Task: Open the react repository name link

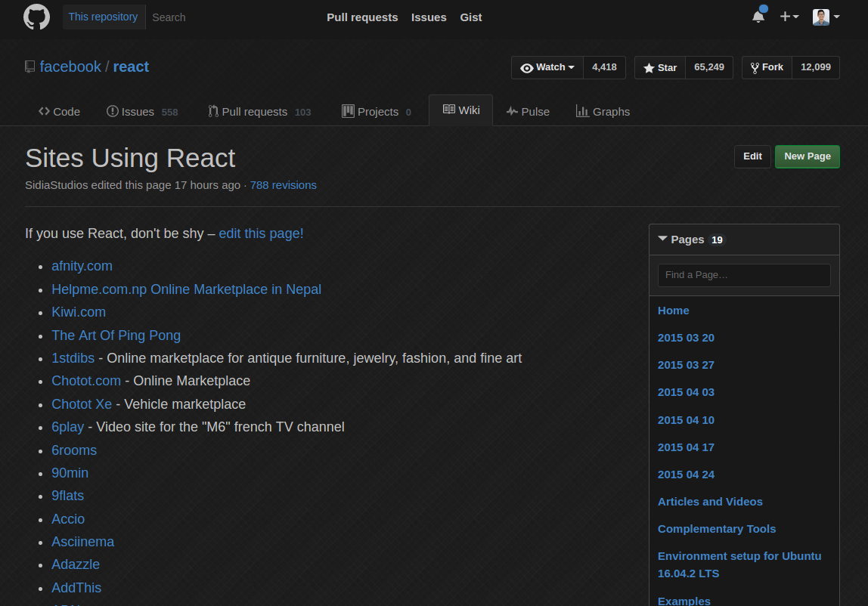Action: coord(131,67)
